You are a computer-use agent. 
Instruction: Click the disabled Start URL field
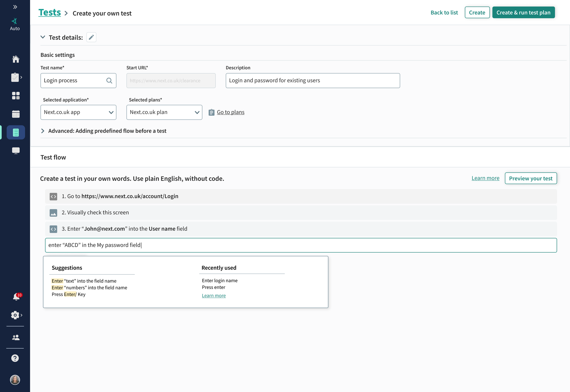pos(171,80)
